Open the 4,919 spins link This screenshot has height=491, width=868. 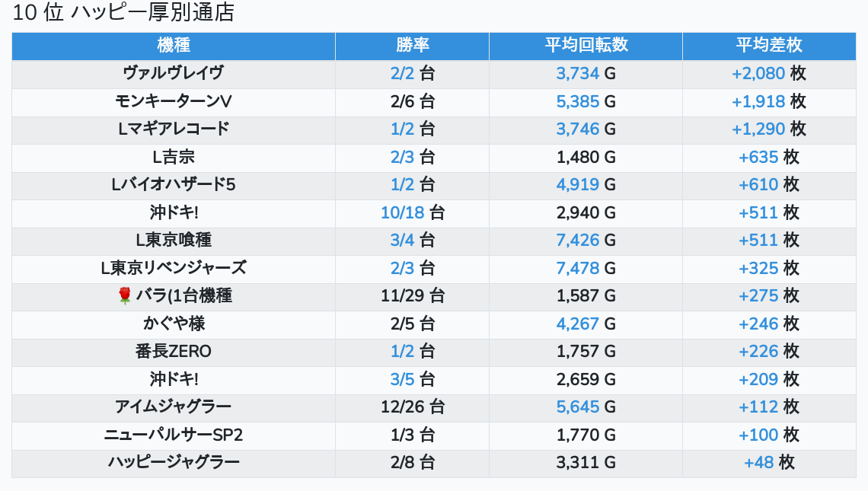pyautogui.click(x=578, y=185)
